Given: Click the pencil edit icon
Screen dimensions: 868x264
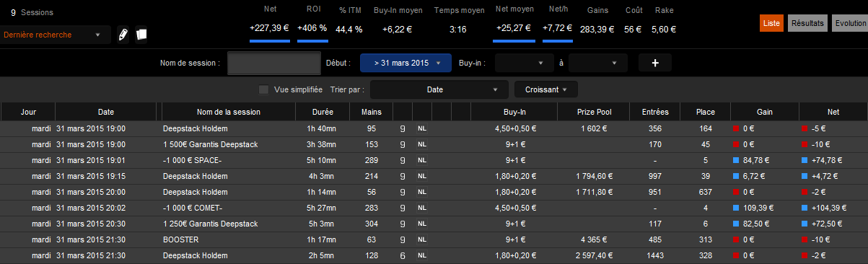Looking at the screenshot, I should coord(123,35).
